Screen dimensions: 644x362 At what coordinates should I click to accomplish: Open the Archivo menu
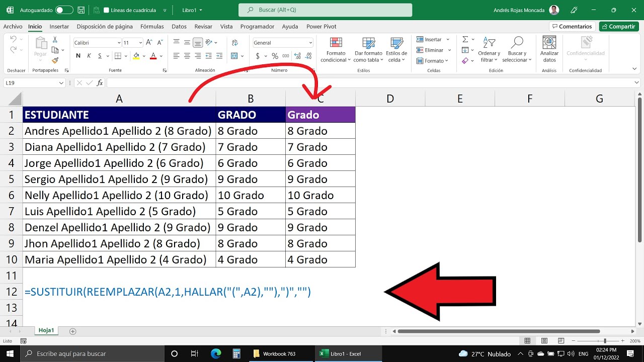13,27
